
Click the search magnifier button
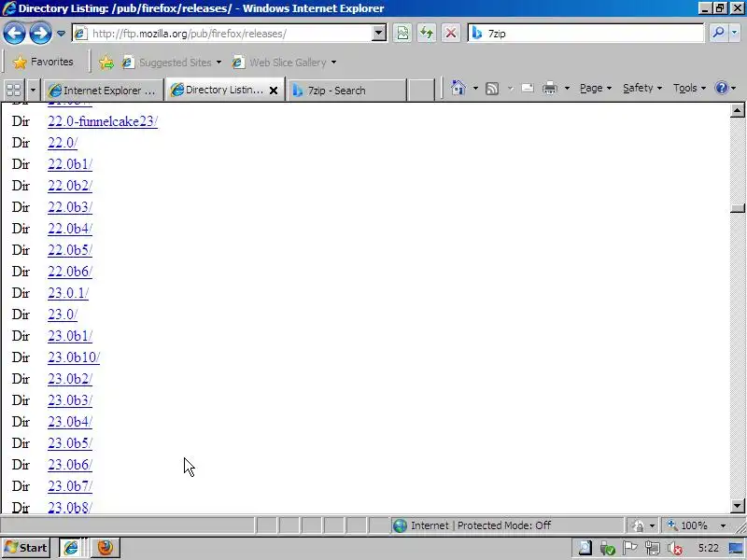pyautogui.click(x=718, y=33)
